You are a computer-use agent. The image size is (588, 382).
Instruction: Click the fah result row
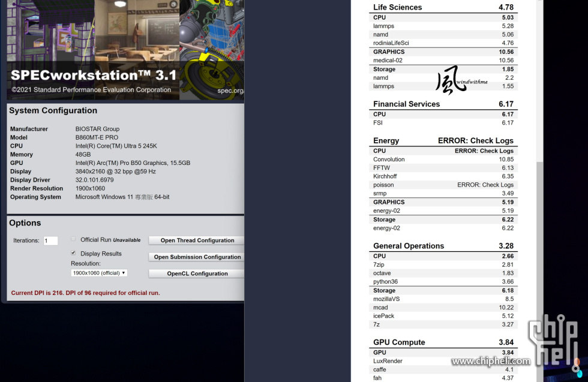click(443, 378)
